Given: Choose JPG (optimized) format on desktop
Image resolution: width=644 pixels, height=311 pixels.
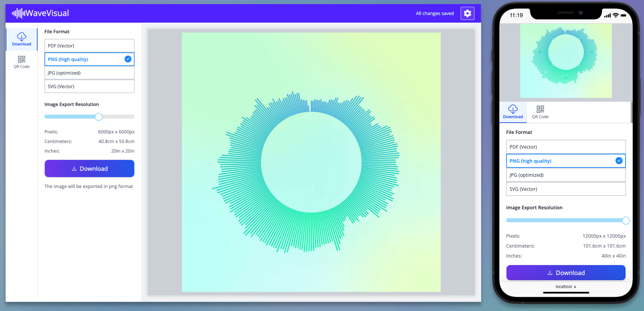Looking at the screenshot, I should (89, 73).
